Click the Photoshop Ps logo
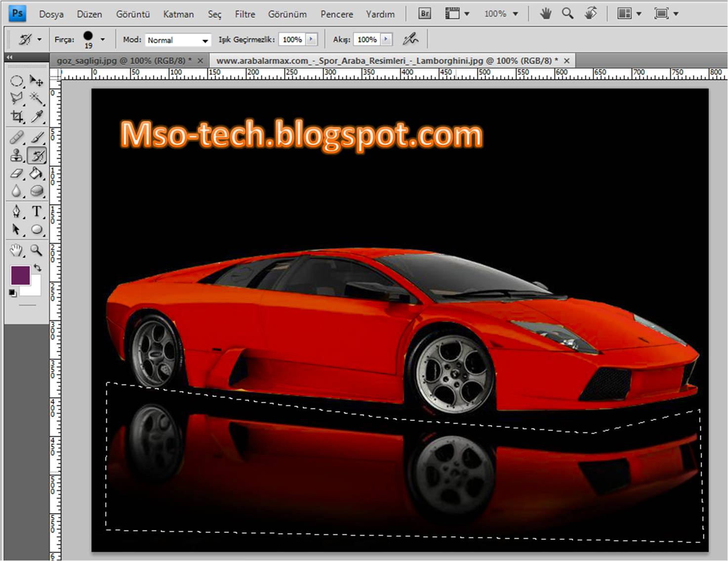The height and width of the screenshot is (561, 728). pyautogui.click(x=18, y=13)
